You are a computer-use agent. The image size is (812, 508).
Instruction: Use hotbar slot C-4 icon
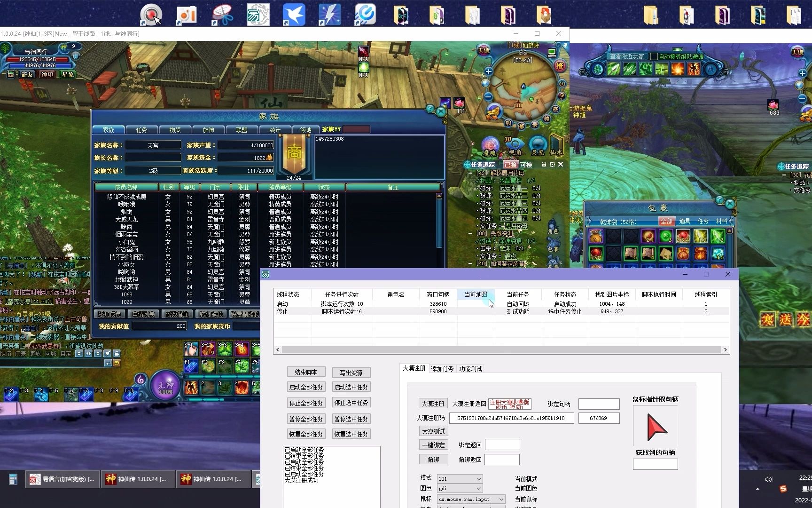click(40, 394)
